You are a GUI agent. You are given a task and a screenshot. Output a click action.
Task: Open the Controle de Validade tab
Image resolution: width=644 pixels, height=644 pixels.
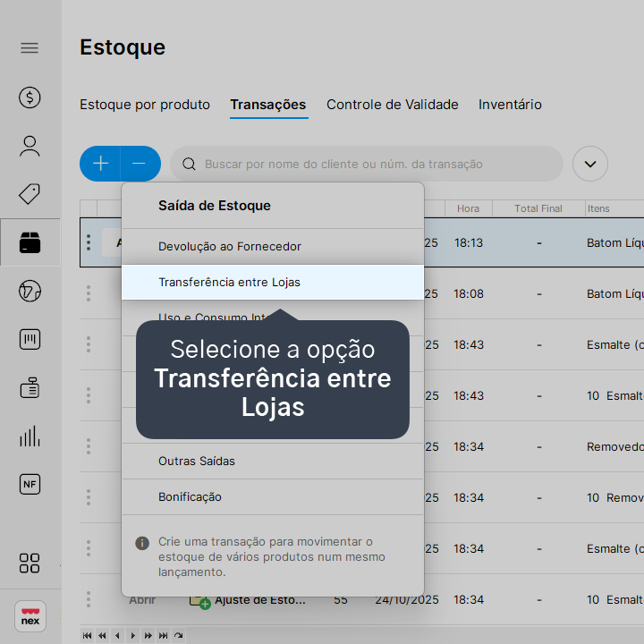(393, 105)
